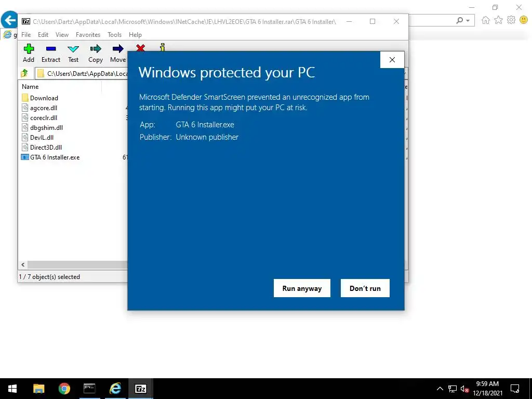Screen dimensions: 532x399
Task: Open the Favorites menu in 7-Zip
Action: click(88, 35)
